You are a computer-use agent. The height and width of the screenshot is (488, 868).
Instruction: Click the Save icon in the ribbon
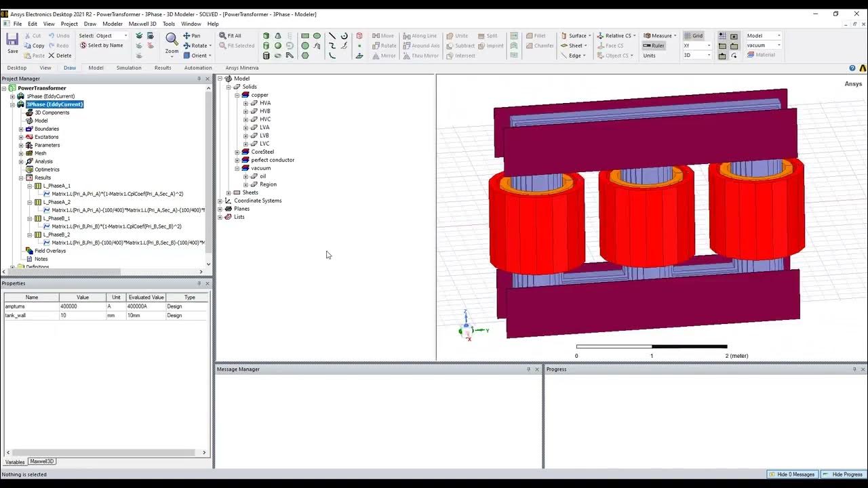tap(12, 40)
